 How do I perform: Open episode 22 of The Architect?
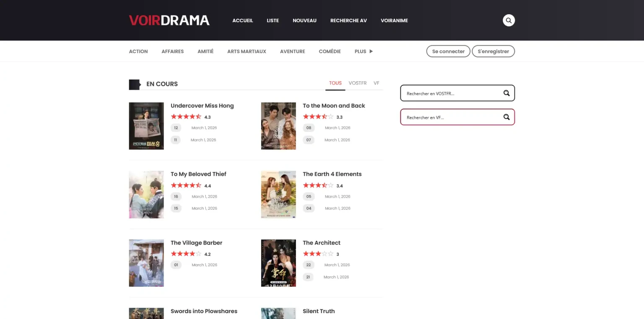pos(309,265)
